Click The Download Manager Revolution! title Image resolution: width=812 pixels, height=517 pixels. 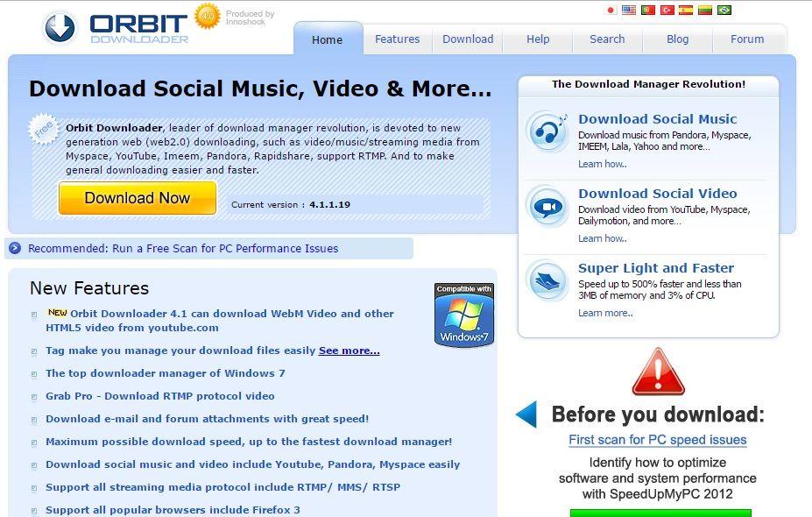click(648, 84)
